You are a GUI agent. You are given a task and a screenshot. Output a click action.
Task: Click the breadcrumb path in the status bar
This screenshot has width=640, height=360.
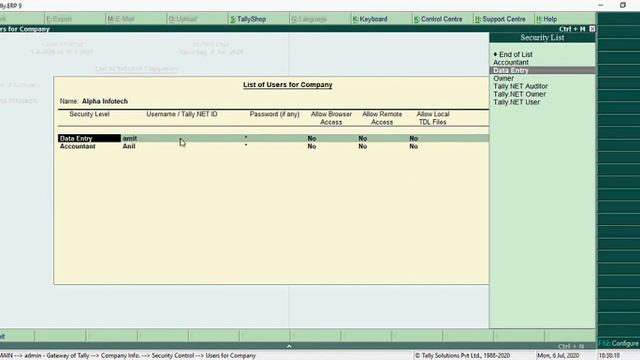pos(128,356)
